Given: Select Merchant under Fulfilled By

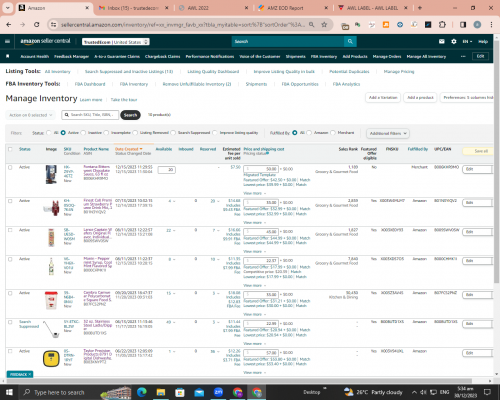Looking at the screenshot, I should 333,133.
